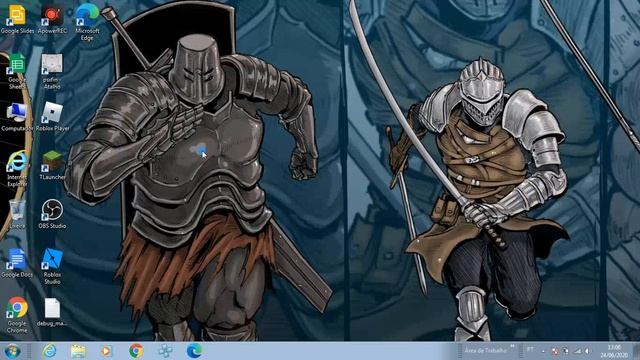This screenshot has height=360, width=640.
Task: Open the volume speaker tray icon
Action: pyautogui.click(x=588, y=351)
